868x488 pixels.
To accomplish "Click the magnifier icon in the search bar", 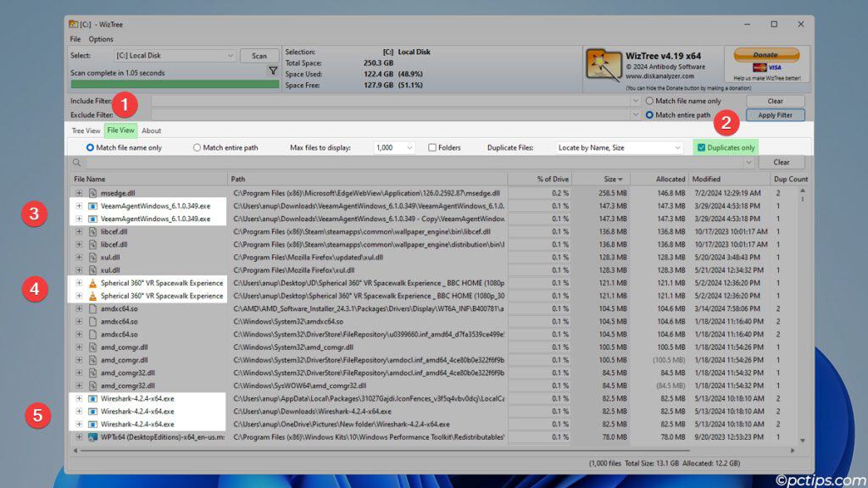I will [77, 163].
